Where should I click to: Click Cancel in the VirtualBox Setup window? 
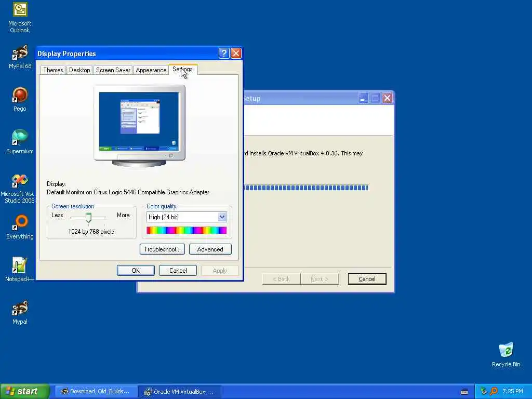click(367, 279)
